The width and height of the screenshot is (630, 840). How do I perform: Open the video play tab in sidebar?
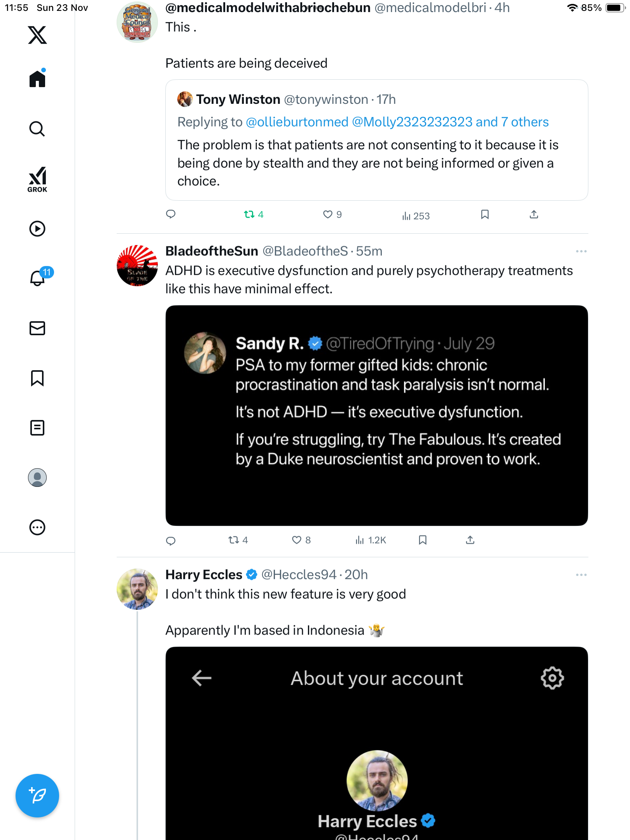(x=37, y=229)
